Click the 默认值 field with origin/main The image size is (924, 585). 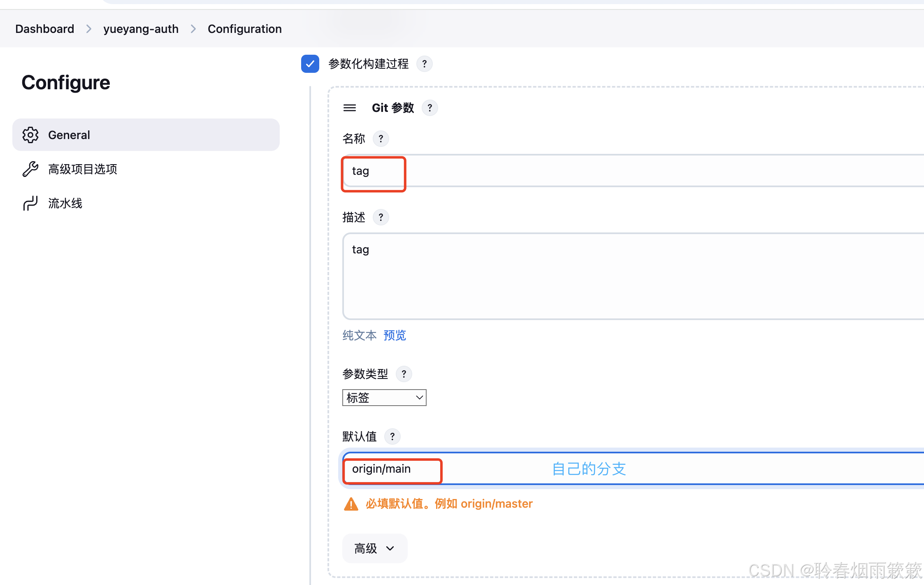click(617, 469)
